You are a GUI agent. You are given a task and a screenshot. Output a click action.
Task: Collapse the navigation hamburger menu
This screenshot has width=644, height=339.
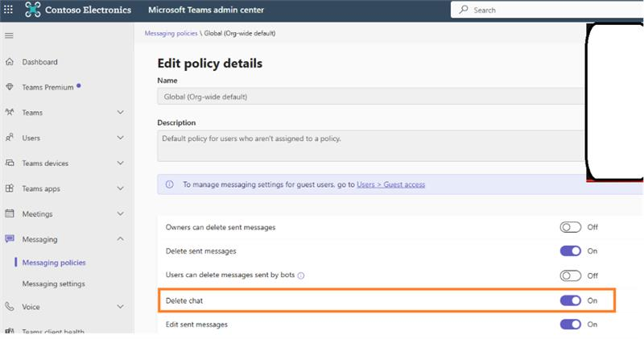[9, 35]
